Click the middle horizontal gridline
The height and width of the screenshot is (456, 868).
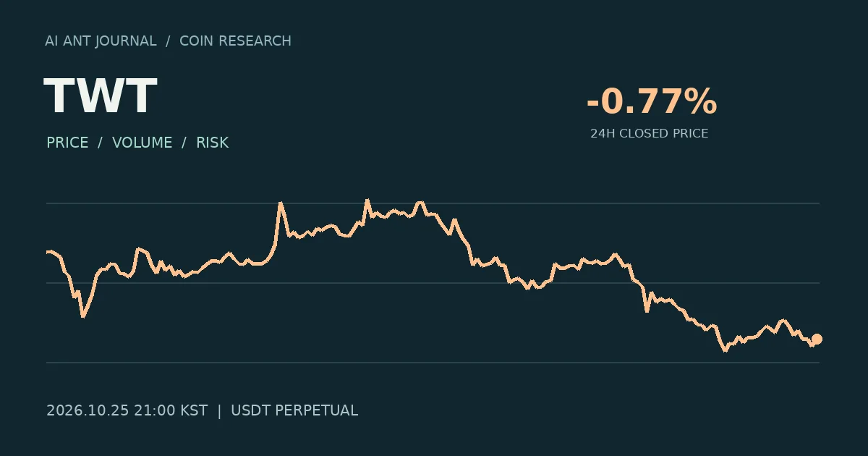pos(433,283)
